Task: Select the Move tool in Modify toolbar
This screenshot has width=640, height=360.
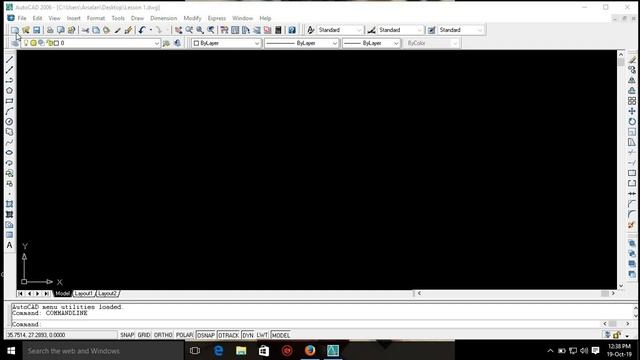Action: coord(632,111)
